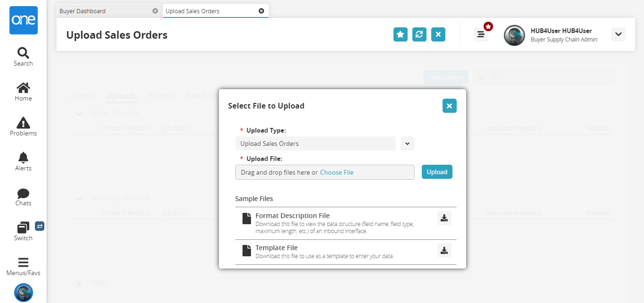The image size is (644, 303).
Task: Add page to favorites with star button
Action: tap(401, 34)
